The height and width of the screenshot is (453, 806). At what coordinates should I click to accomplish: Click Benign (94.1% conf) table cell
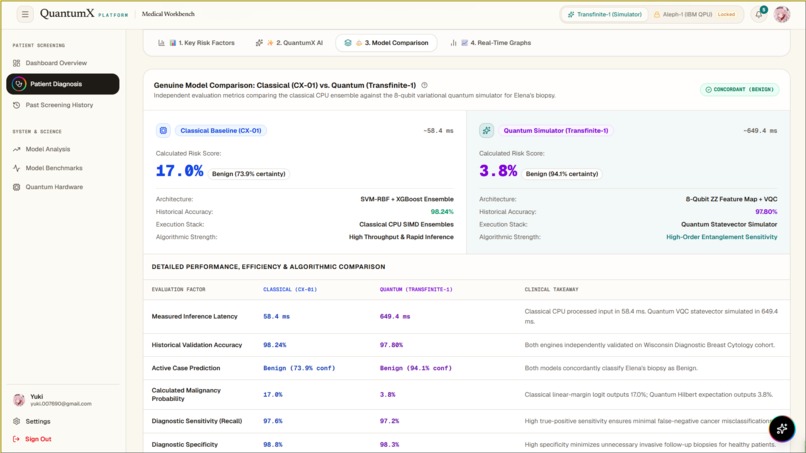[x=415, y=368]
